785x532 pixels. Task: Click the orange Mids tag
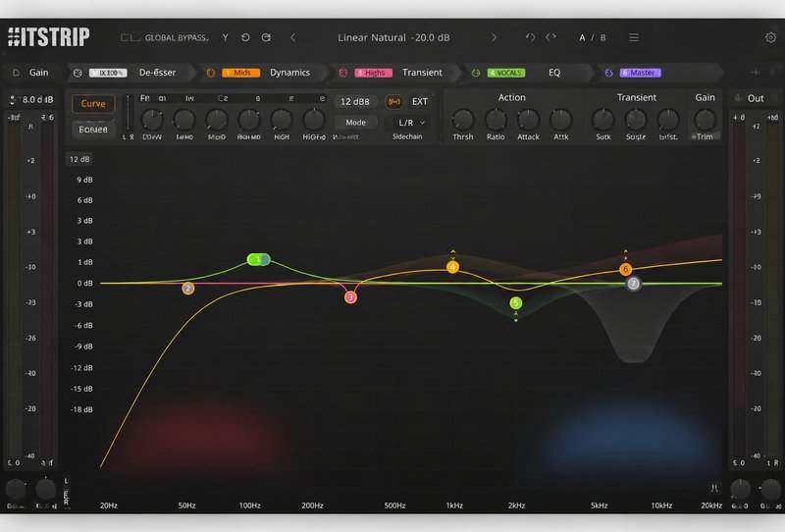[x=240, y=73]
